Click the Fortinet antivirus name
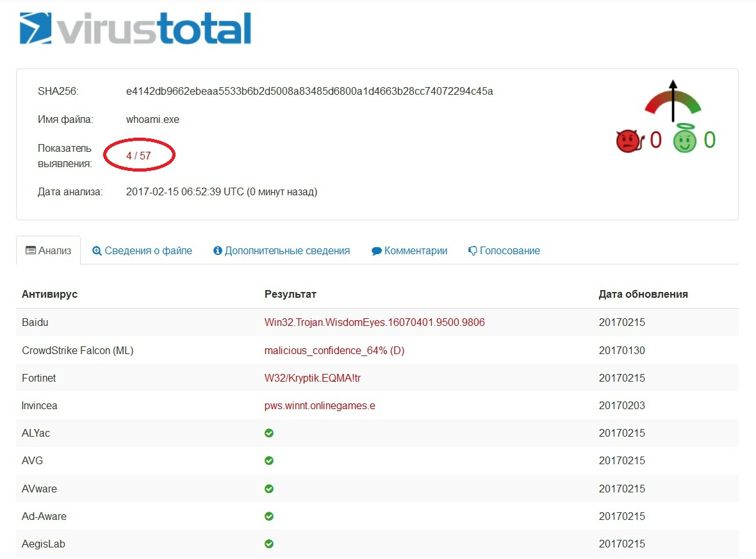 [x=38, y=378]
